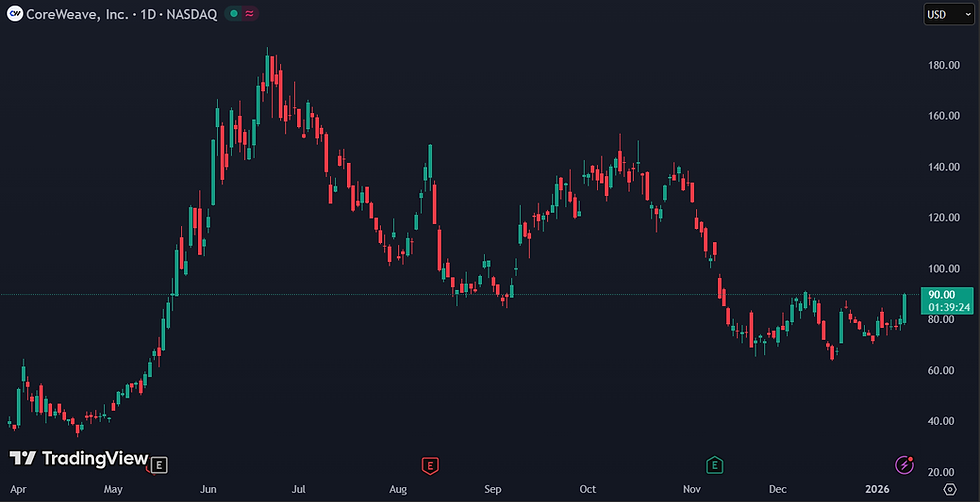Click the 01:39:24 bar countdown timer

948,307
